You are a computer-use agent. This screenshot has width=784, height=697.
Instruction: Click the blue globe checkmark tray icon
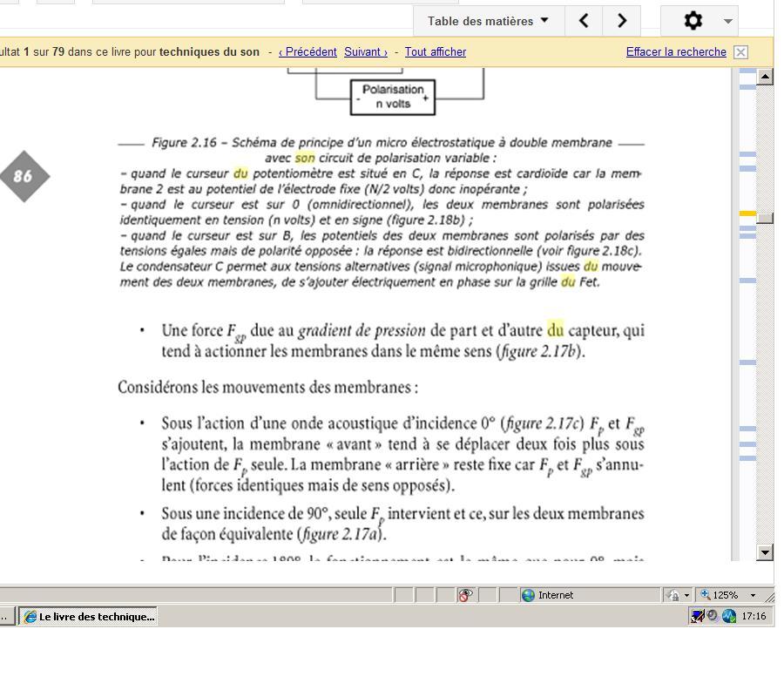pos(729,616)
